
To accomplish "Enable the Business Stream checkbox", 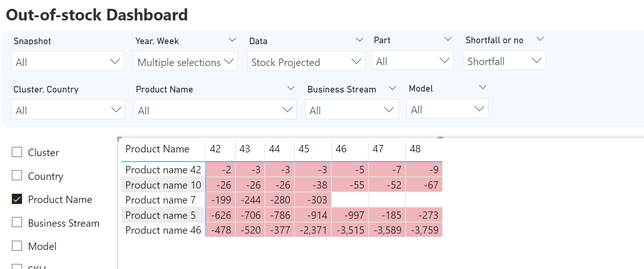I will tap(17, 222).
